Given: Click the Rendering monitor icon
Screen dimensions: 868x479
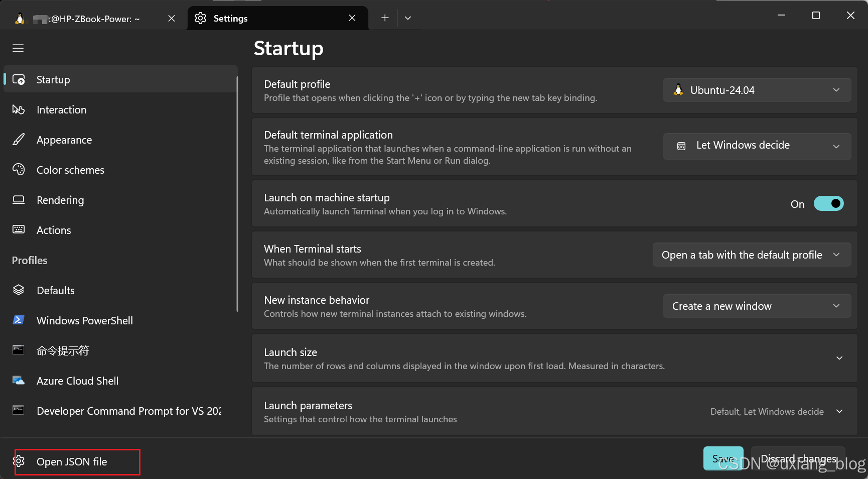Looking at the screenshot, I should click(19, 200).
